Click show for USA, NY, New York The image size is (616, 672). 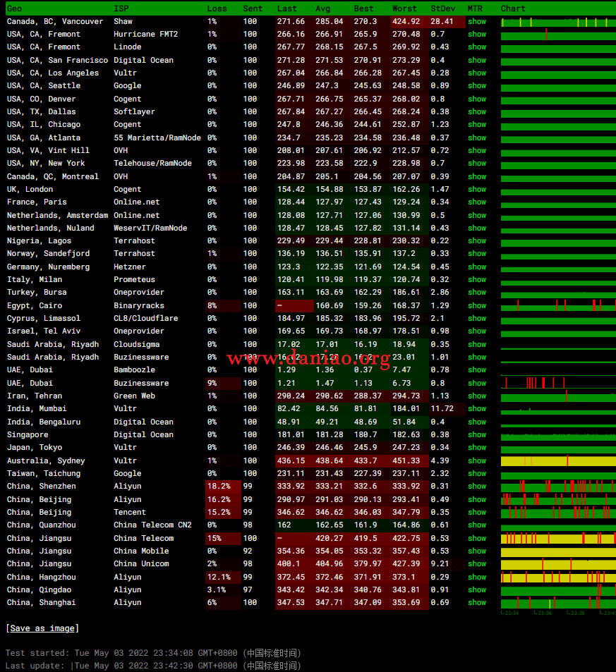coord(477,164)
